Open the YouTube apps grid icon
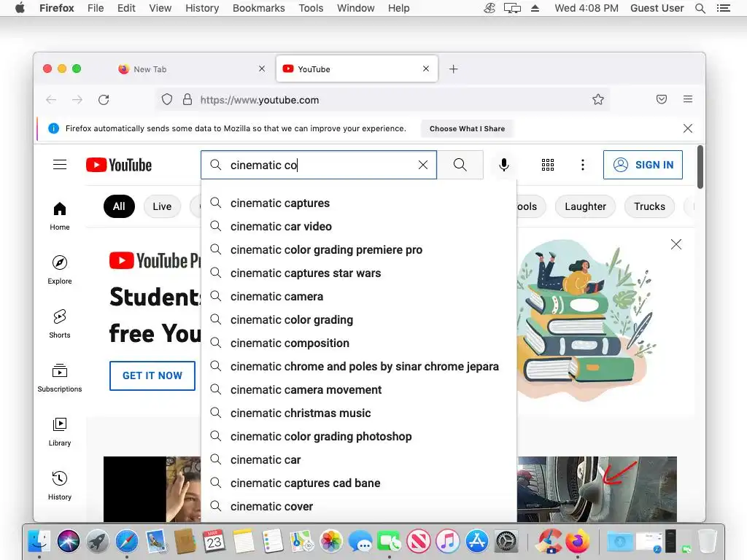 pyautogui.click(x=547, y=165)
